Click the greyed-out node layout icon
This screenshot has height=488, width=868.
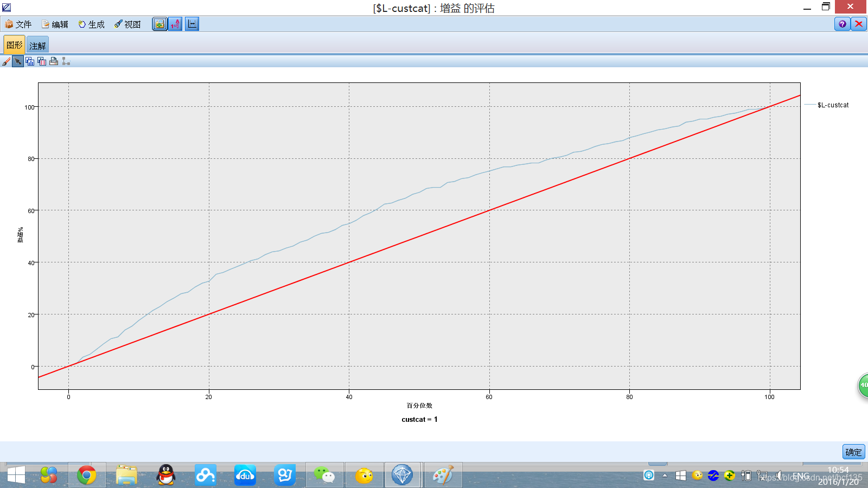66,61
